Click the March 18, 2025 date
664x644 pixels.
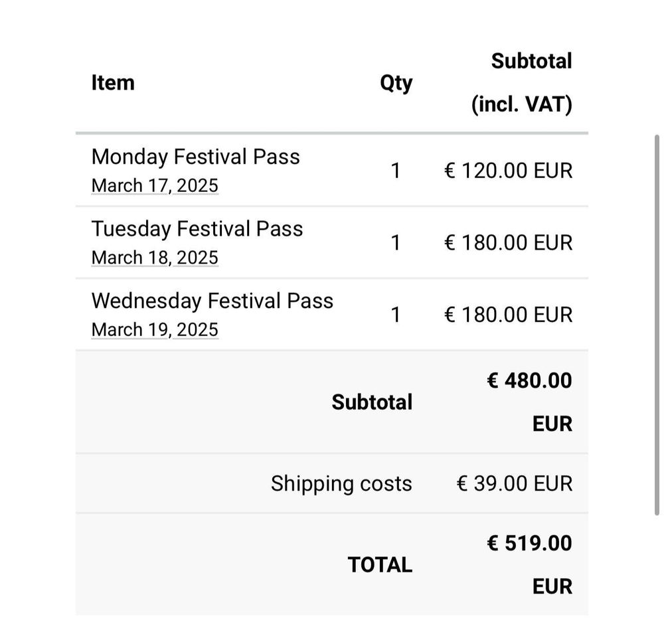(x=155, y=258)
